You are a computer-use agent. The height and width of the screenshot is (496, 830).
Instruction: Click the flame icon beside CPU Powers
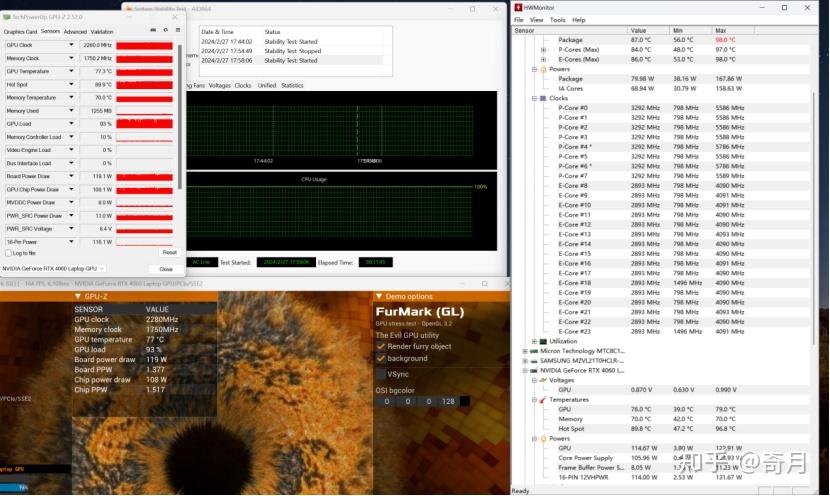(543, 69)
